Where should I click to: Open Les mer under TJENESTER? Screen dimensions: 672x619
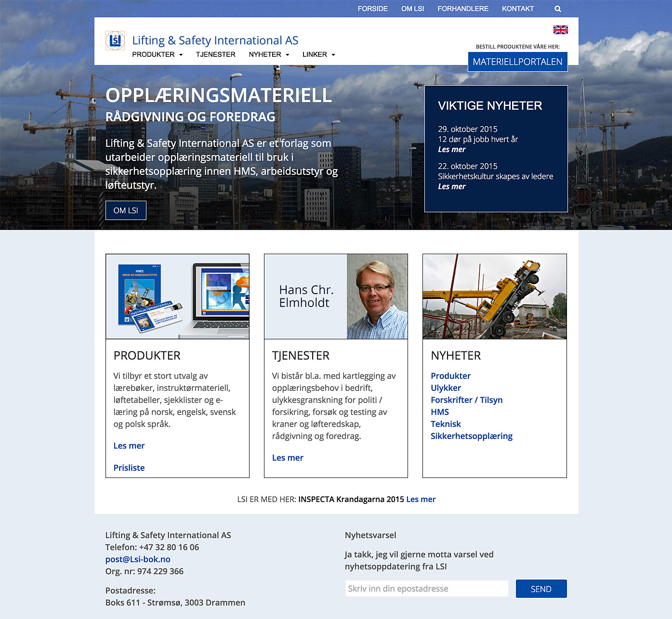(288, 458)
